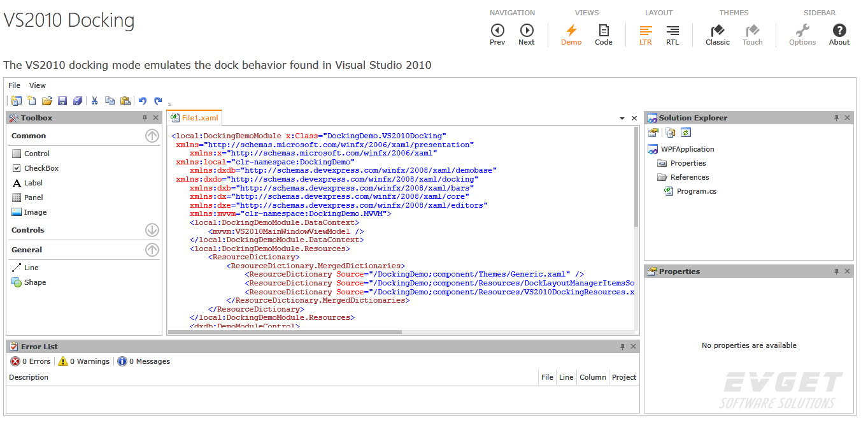Open the sidebar Options
868x425 pixels.
pos(802,34)
